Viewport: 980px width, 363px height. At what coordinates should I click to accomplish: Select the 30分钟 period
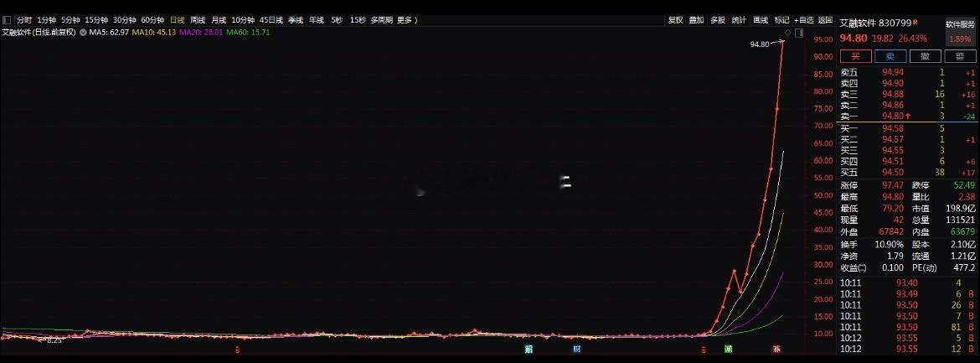[x=124, y=20]
